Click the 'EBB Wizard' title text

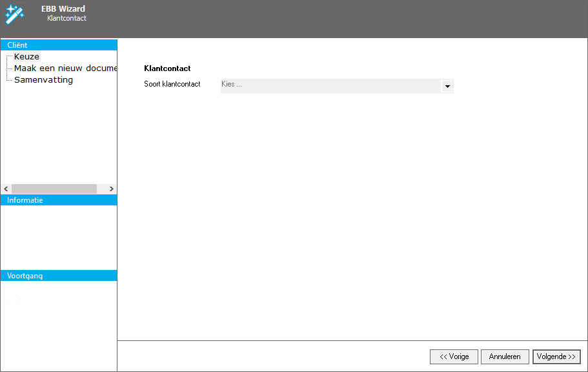point(63,9)
